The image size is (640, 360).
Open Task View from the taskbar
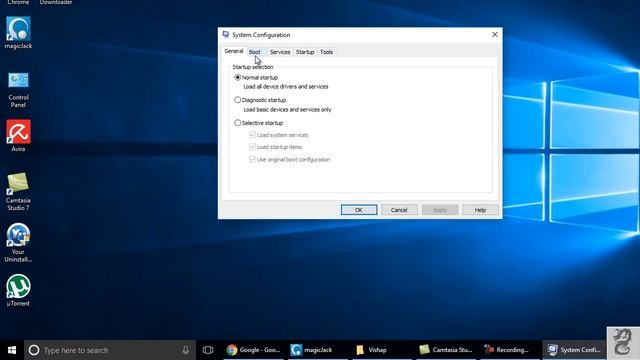[208, 350]
